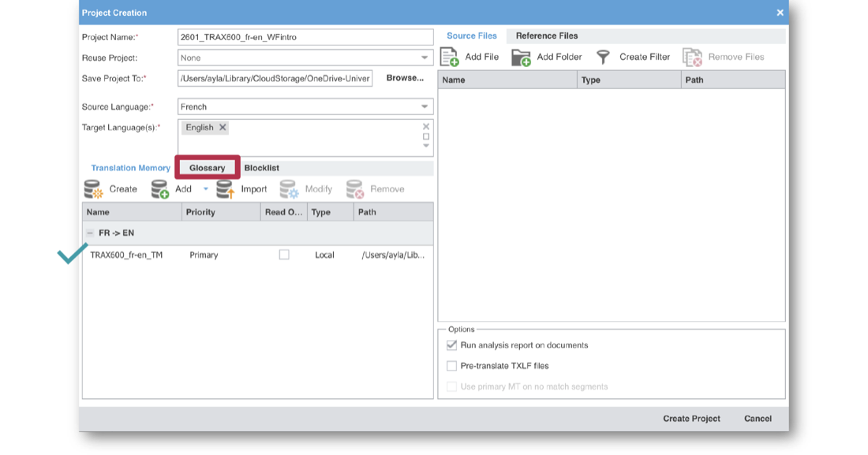868x455 pixels.
Task: Click the Project Name input field
Action: point(305,37)
